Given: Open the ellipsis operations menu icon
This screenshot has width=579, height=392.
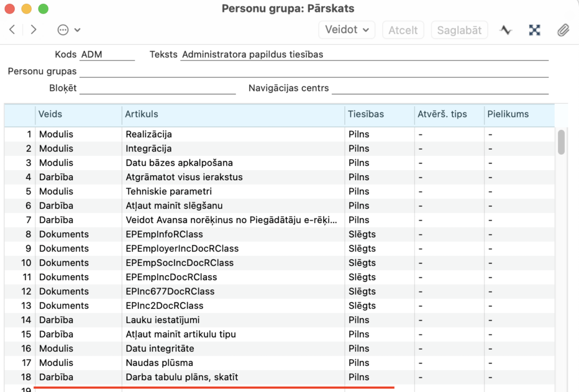Looking at the screenshot, I should 63,30.
